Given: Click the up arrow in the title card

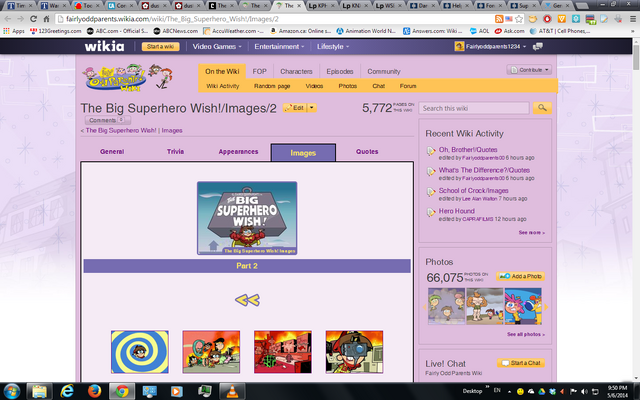Looking at the screenshot, I should [213, 246].
